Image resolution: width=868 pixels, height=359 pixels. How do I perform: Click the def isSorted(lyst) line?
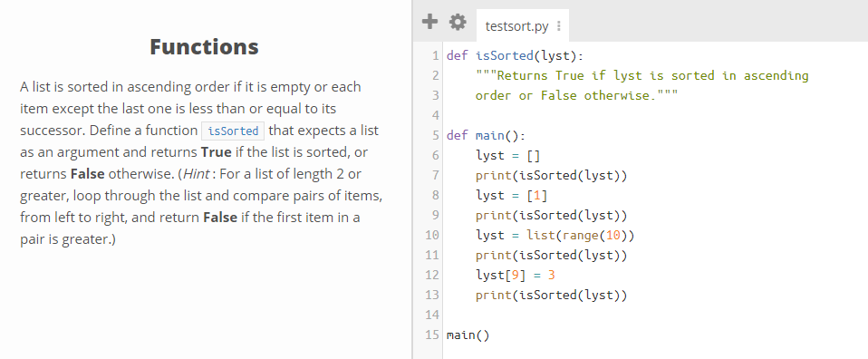[x=515, y=55]
